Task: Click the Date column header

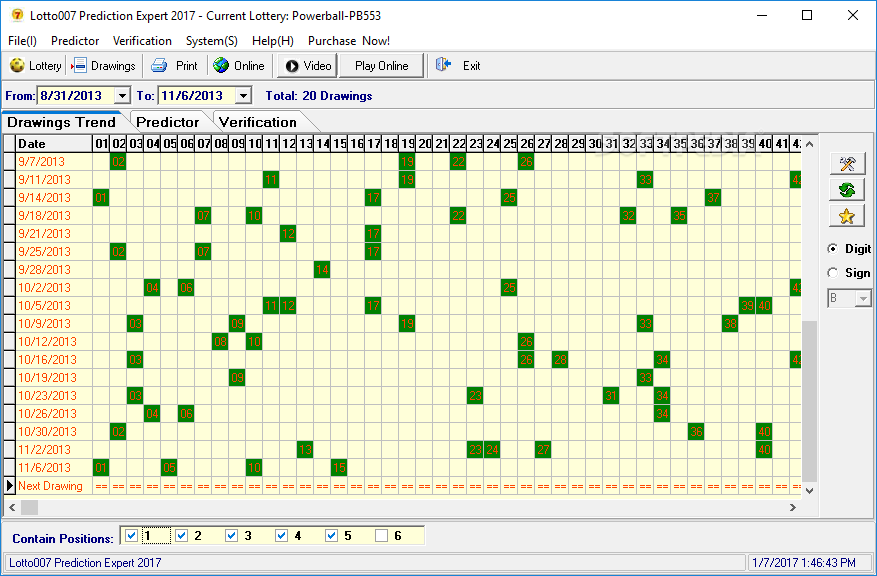Action: coord(54,143)
